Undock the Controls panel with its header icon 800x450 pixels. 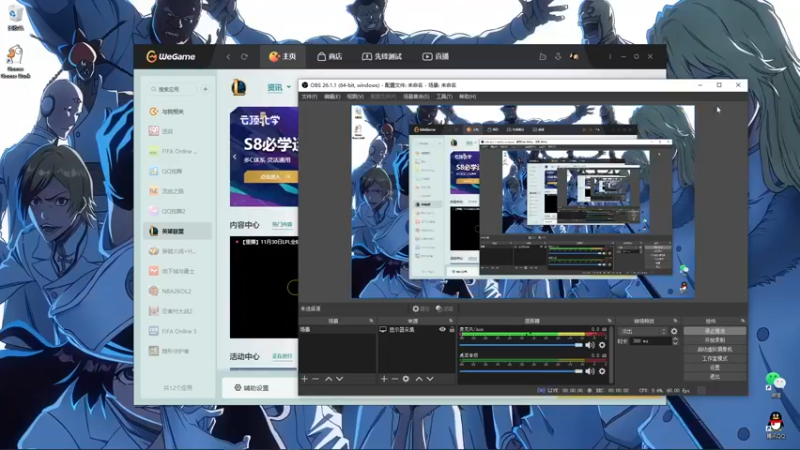tap(743, 321)
